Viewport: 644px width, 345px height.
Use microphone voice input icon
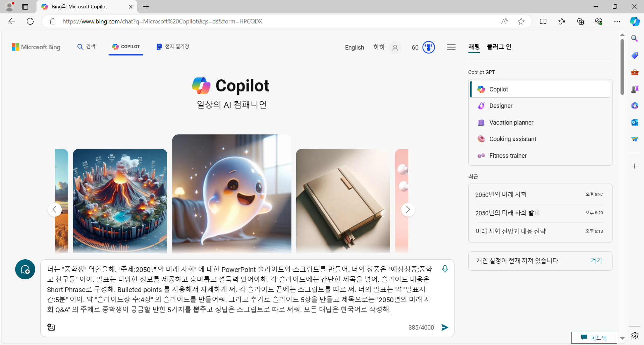point(445,269)
